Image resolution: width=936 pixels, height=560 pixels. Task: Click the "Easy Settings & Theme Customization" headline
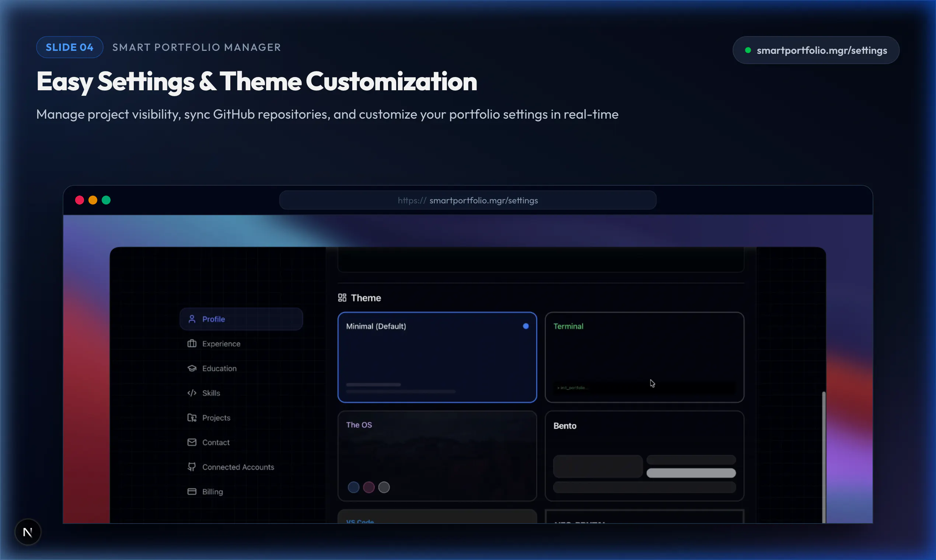click(x=256, y=81)
